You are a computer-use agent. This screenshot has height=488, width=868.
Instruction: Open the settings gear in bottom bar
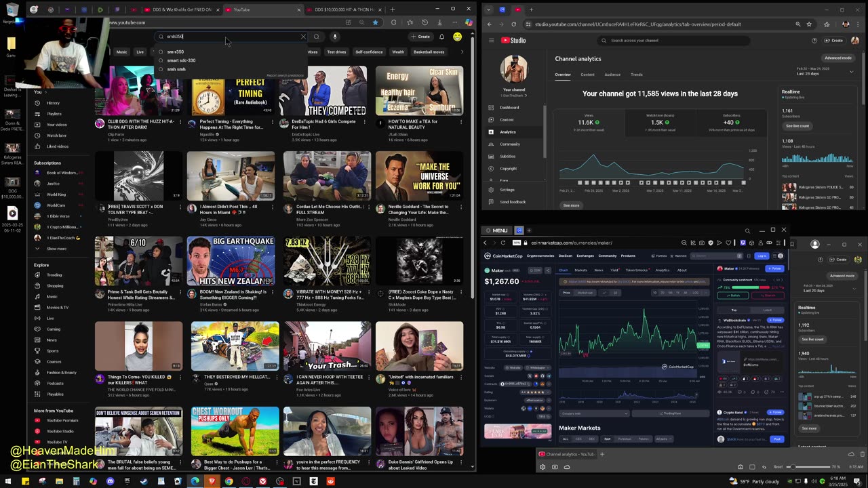[542, 466]
